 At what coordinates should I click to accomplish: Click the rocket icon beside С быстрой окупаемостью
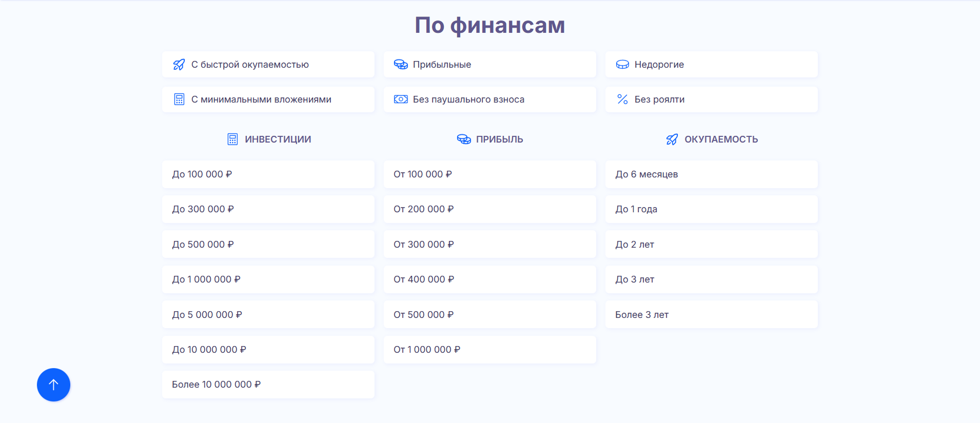pos(179,65)
